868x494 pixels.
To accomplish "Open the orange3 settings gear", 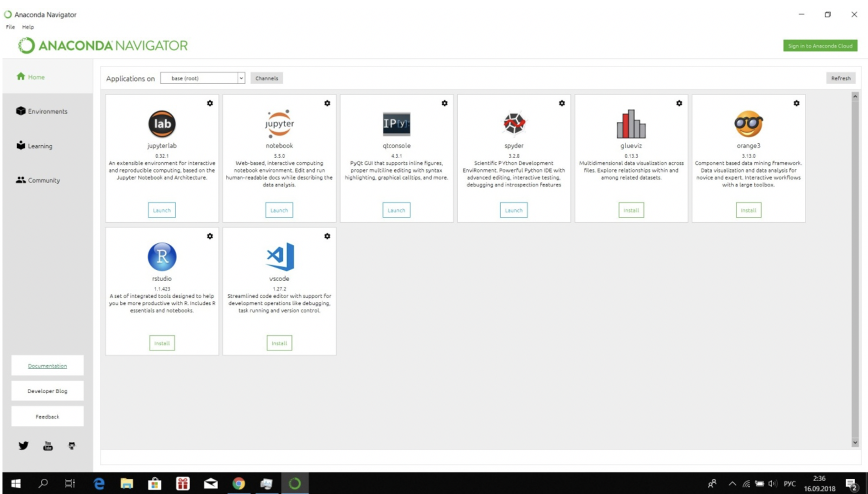I will 796,103.
